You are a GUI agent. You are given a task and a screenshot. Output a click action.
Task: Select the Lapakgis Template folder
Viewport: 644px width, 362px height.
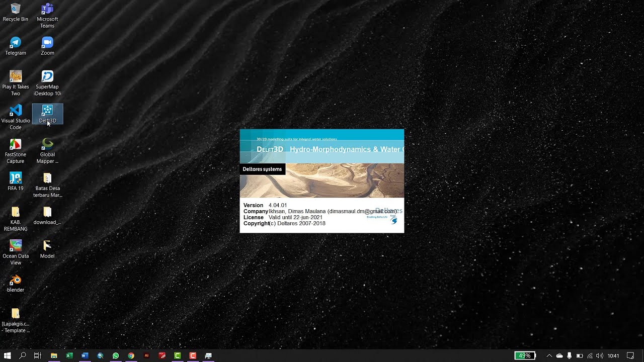pos(16,320)
